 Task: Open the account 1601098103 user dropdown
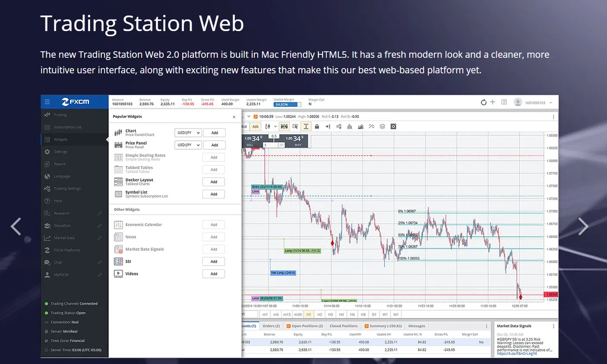coord(534,102)
